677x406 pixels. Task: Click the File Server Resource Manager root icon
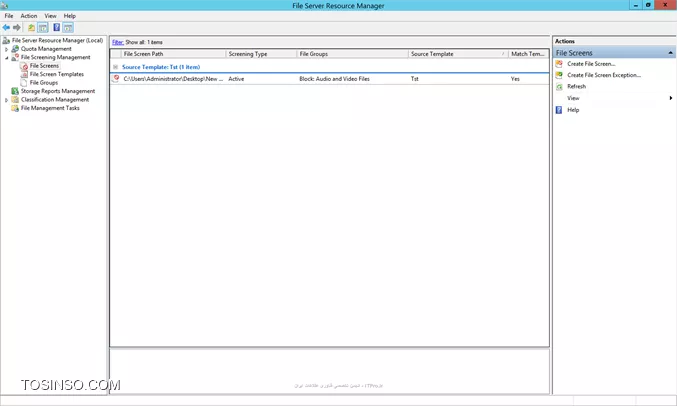(x=6, y=40)
